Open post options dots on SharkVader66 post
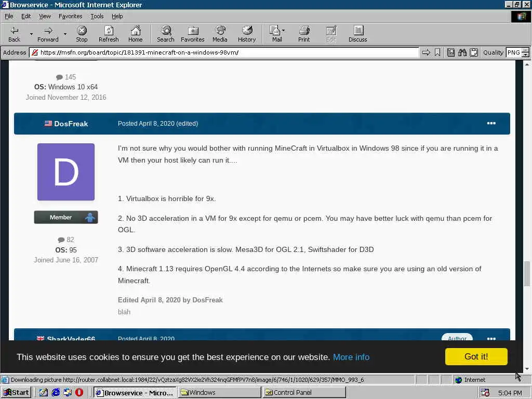 pos(491,338)
